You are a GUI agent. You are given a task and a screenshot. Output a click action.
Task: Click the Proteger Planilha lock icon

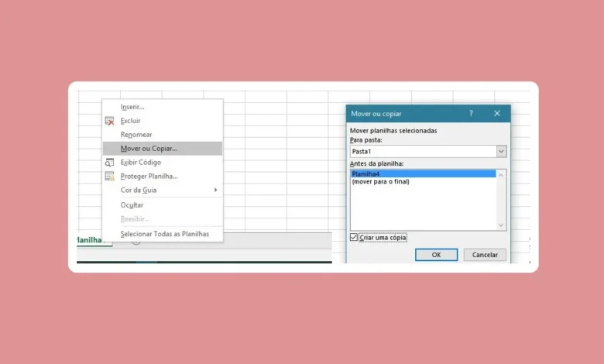click(110, 177)
